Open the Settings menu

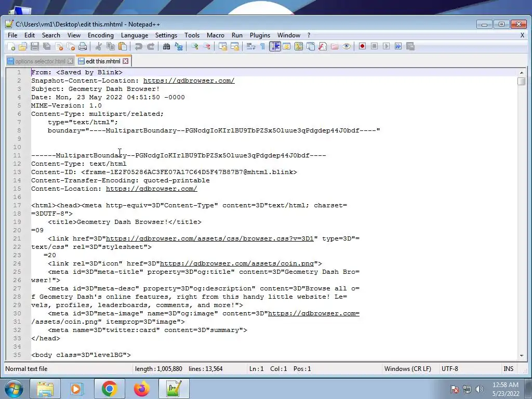click(166, 35)
